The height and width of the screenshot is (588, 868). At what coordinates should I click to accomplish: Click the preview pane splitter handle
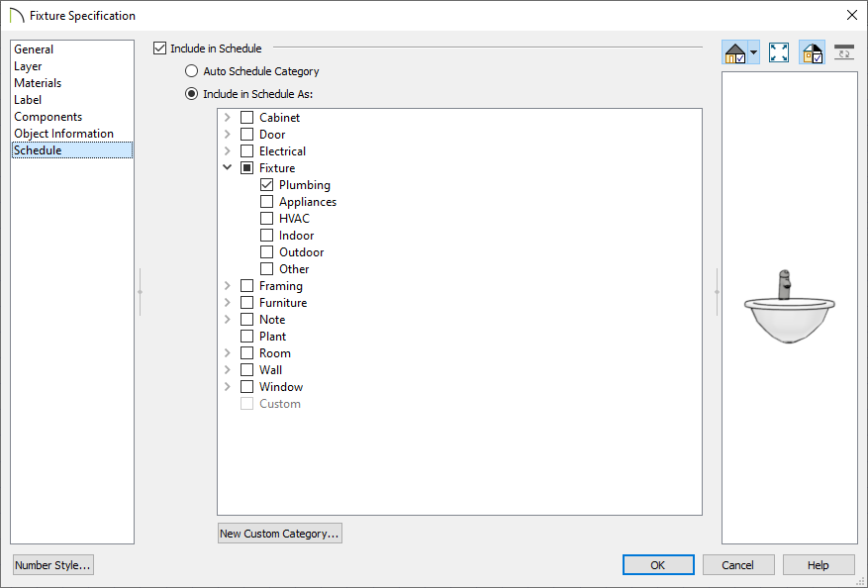717,292
